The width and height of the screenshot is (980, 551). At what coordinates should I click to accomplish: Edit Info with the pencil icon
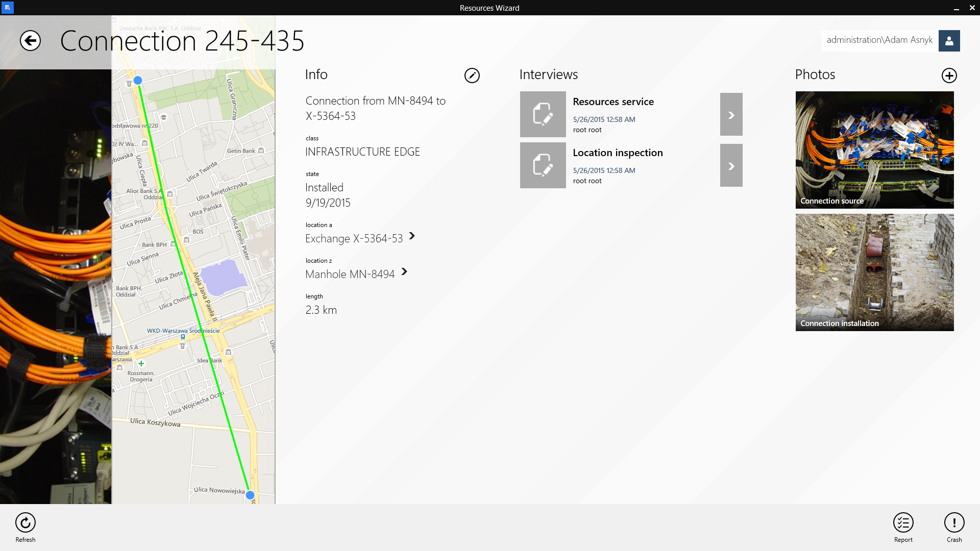[x=472, y=76]
